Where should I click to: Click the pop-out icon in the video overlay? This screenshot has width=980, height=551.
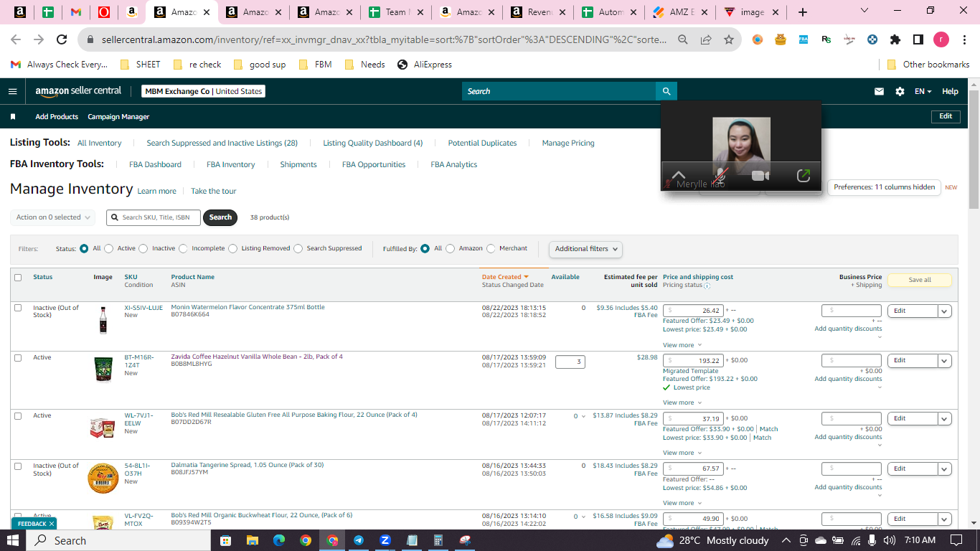click(804, 175)
